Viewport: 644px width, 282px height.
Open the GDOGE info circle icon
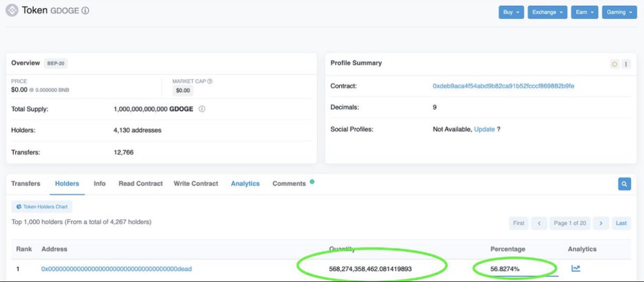click(86, 11)
